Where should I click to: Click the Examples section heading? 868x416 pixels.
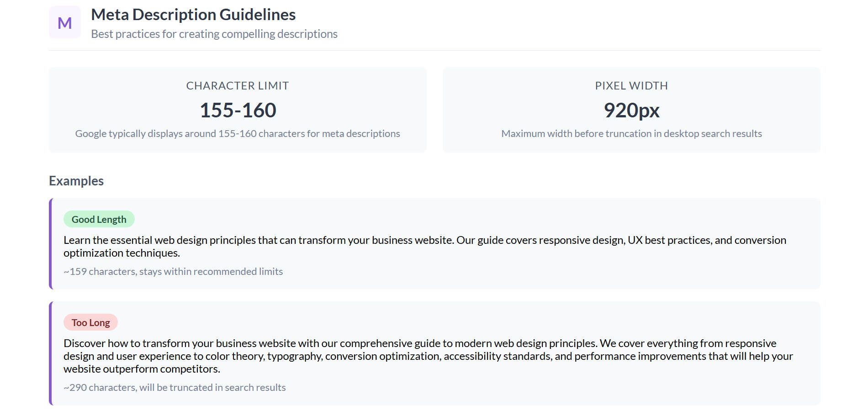76,181
